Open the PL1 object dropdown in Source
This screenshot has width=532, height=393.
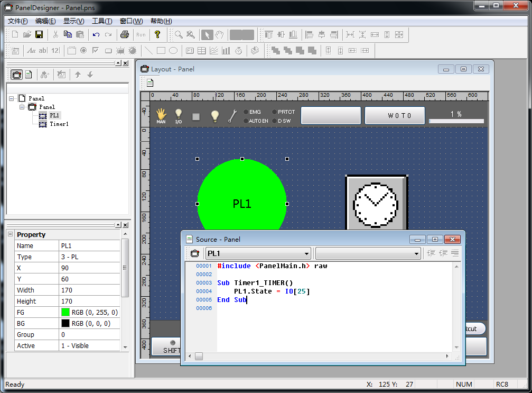click(x=306, y=254)
